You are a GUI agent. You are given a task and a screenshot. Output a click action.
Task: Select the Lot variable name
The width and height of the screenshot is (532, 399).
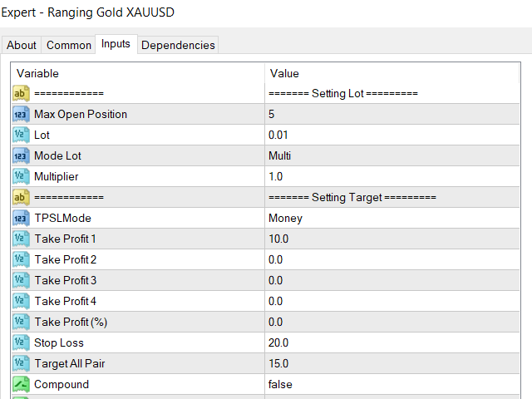[42, 135]
